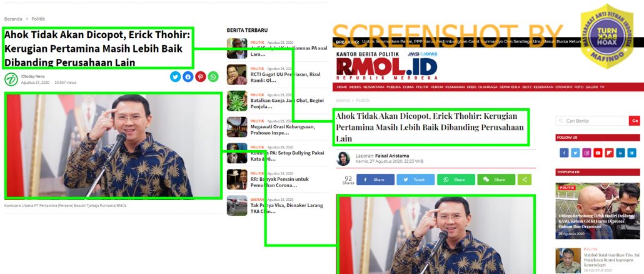The width and height of the screenshot is (644, 274).
Task: Open HUKUM in the red menu
Action: (437, 87)
